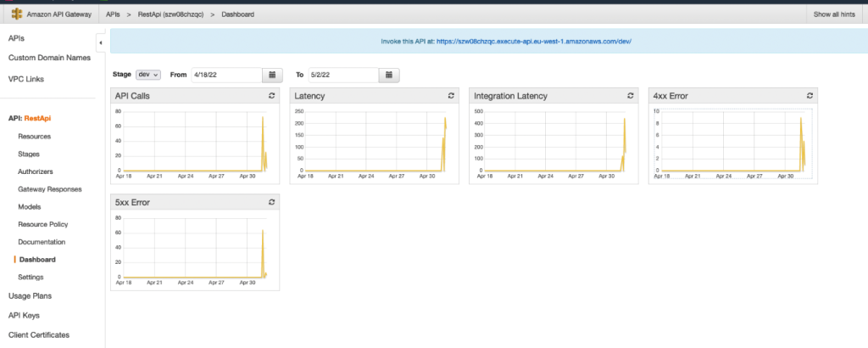Click the 4xx Error panel title
This screenshot has height=348, width=868.
click(x=670, y=96)
